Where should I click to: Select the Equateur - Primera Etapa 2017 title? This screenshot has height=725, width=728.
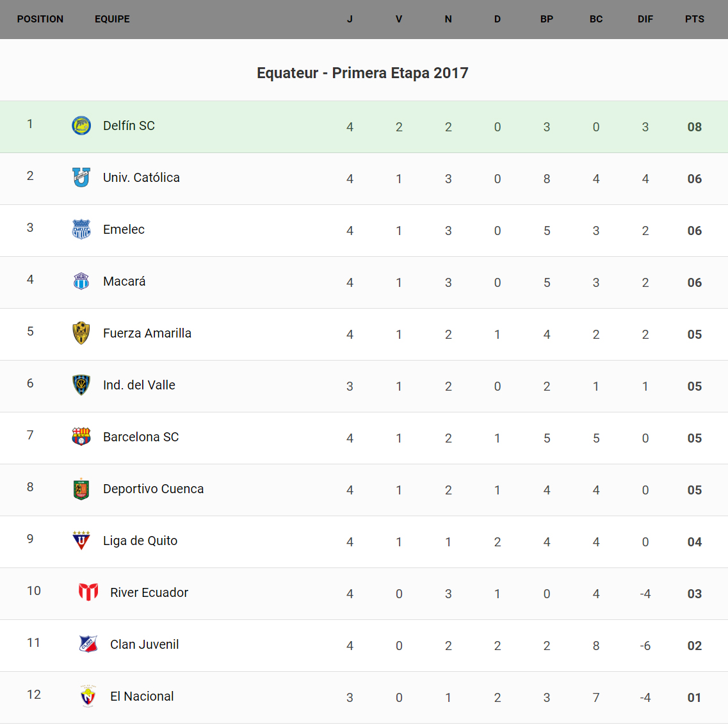(362, 73)
